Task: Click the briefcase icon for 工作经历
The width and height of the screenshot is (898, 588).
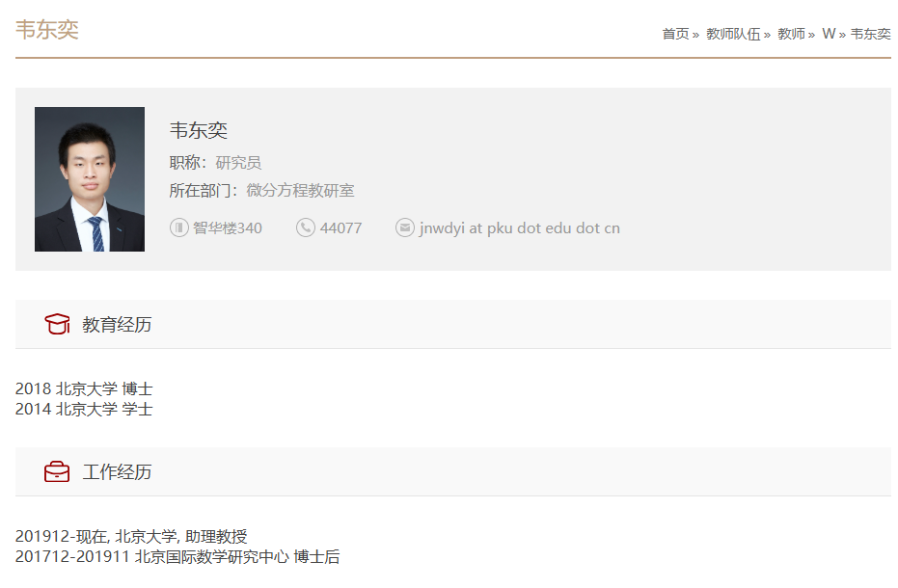Action: [x=57, y=472]
